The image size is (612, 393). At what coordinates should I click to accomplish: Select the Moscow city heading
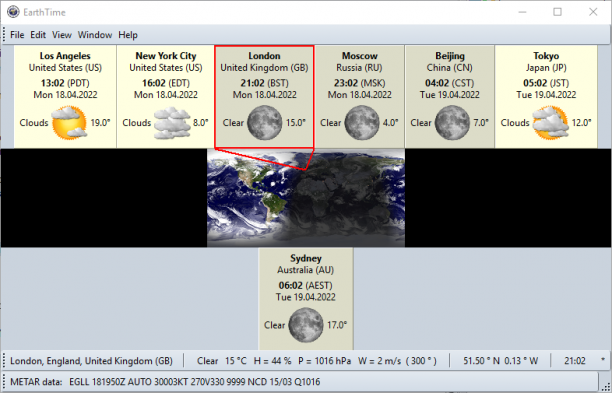pos(360,56)
